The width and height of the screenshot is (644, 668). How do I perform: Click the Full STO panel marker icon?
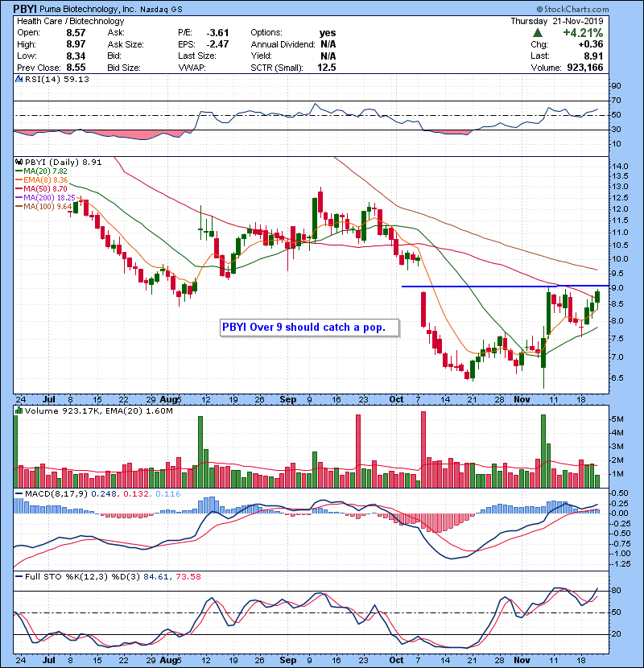[18, 575]
